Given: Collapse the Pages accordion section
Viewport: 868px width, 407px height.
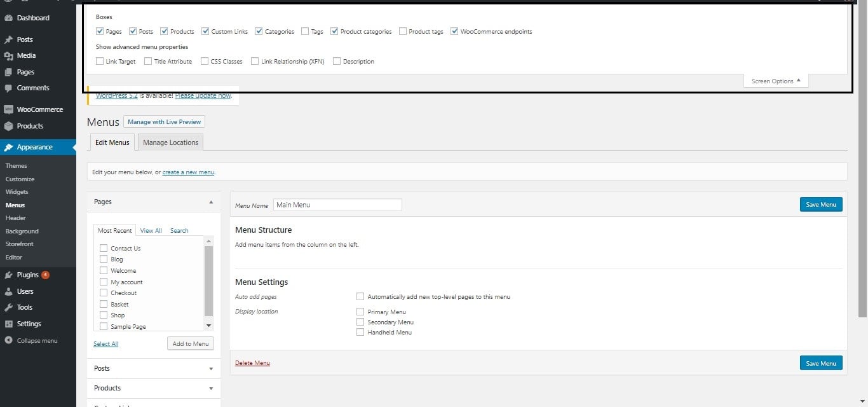Looking at the screenshot, I should point(211,202).
